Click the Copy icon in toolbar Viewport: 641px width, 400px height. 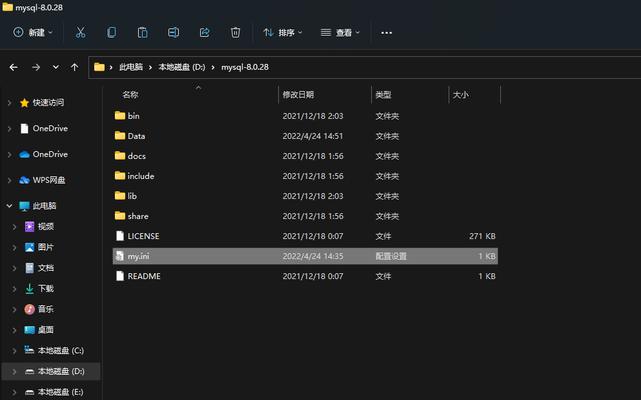pos(111,32)
